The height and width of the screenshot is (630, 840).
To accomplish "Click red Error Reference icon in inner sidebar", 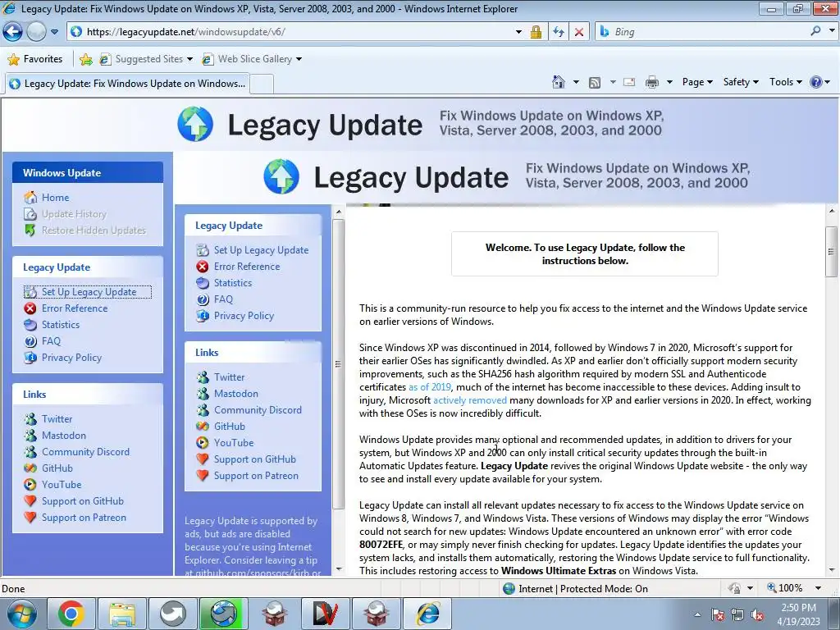I will click(203, 267).
